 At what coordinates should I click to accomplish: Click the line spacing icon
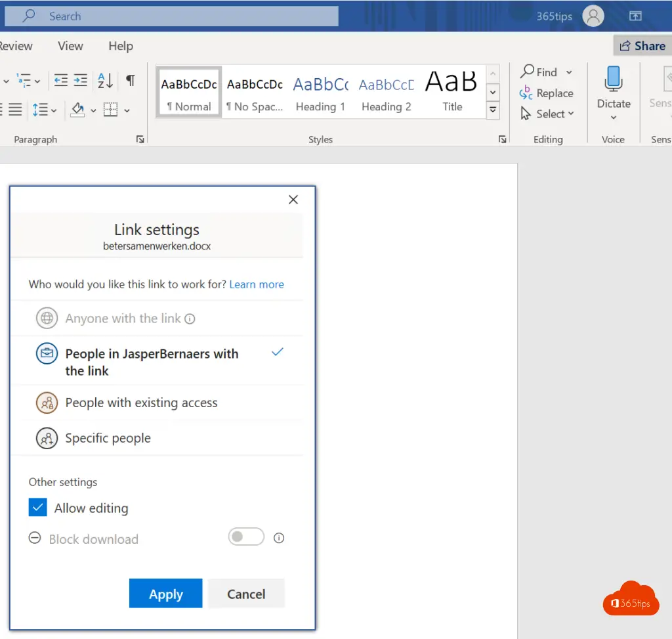coord(40,110)
